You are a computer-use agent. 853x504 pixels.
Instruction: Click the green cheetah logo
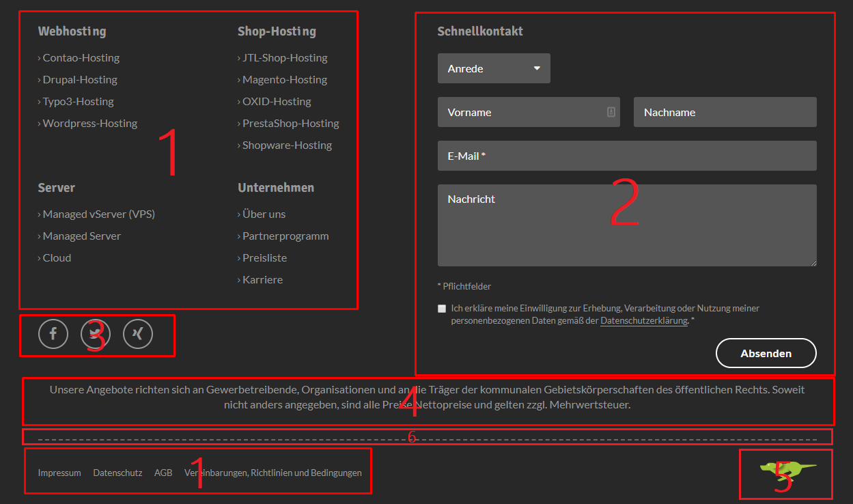(788, 468)
